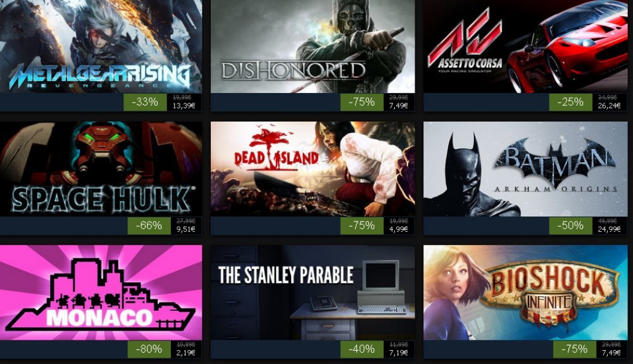Open the pink Monaco game banner
Viewport: 633px width, 364px height.
(101, 292)
